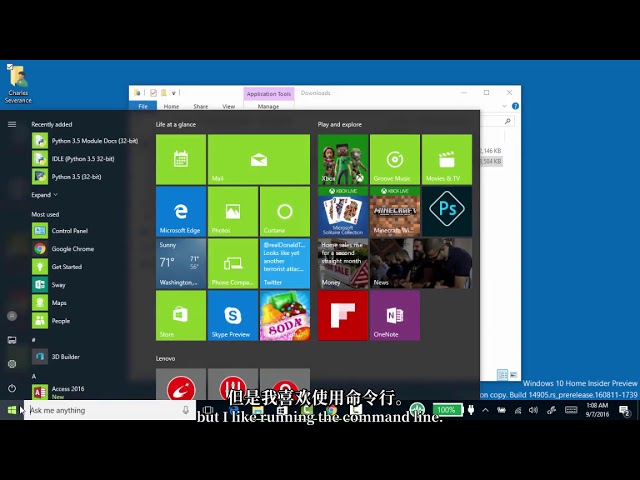This screenshot has height=480, width=640.
Task: Open the Xbox tile
Action: [x=343, y=160]
